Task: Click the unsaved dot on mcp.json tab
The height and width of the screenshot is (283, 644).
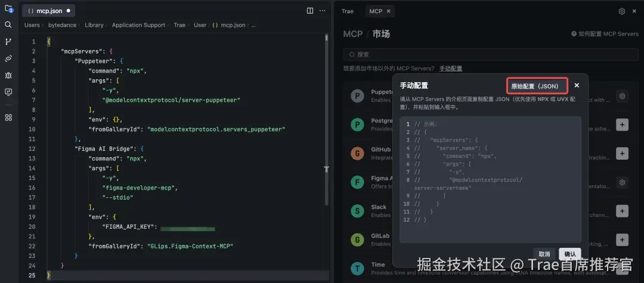Action: 68,11
